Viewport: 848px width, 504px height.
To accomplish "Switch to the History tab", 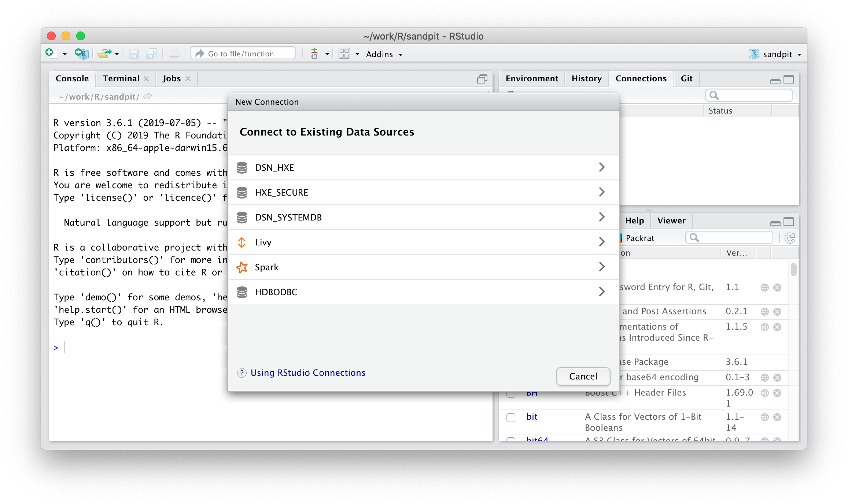I will pos(586,78).
